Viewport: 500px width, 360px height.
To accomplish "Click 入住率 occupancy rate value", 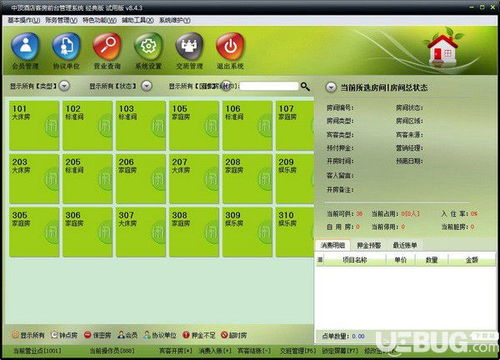I will coord(474,214).
